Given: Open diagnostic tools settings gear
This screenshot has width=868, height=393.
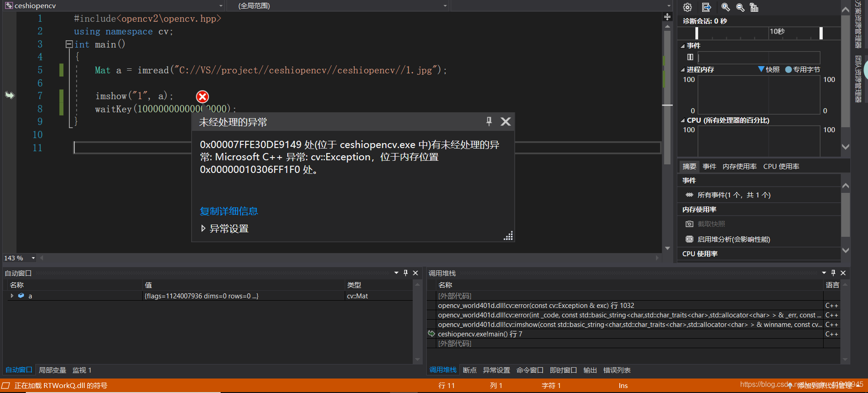Looking at the screenshot, I should pos(687,7).
